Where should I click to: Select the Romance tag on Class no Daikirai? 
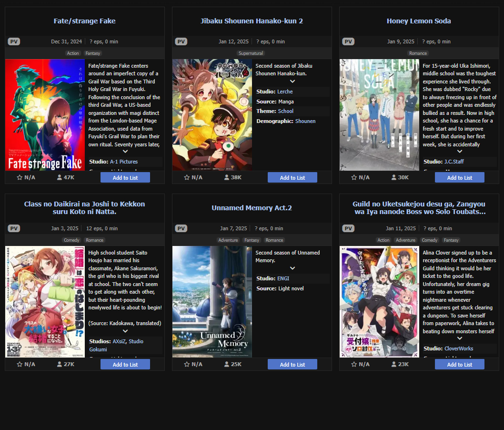(x=94, y=240)
